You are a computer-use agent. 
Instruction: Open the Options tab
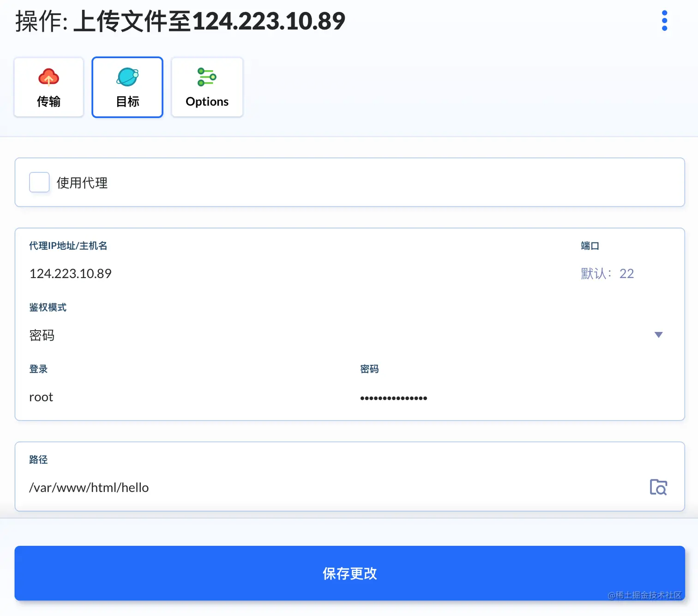point(207,87)
